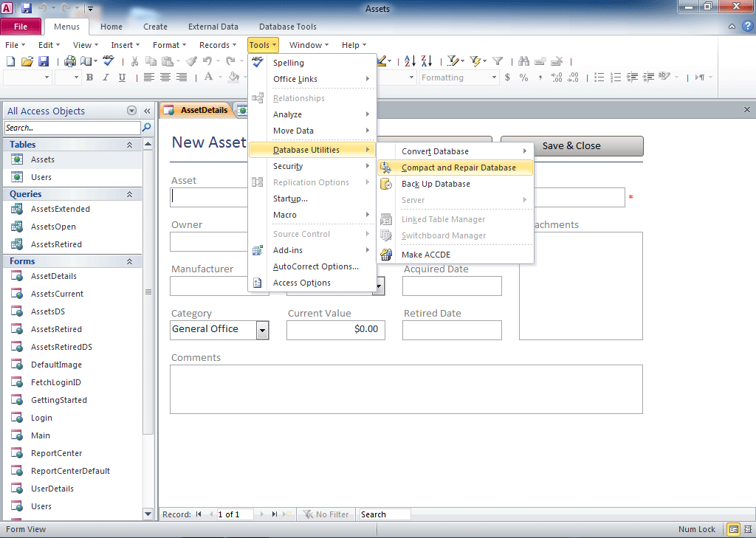Viewport: 756px width, 538px height.
Task: Open the All Access Objects dropdown arrow
Action: click(x=131, y=111)
